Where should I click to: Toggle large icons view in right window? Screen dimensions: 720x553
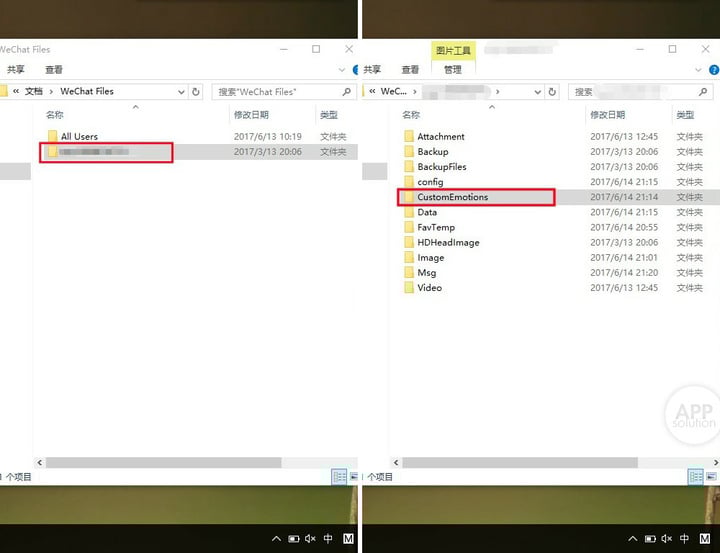(711, 477)
